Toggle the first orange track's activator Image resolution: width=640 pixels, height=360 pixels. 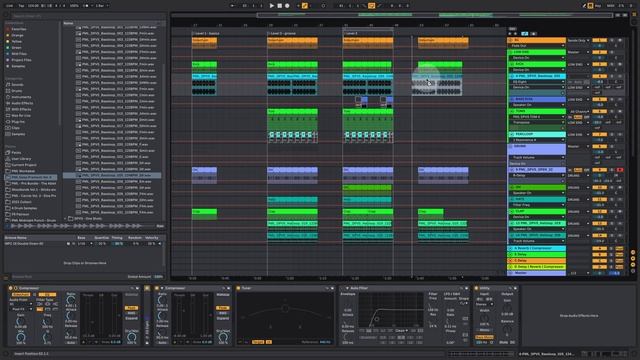(599, 40)
